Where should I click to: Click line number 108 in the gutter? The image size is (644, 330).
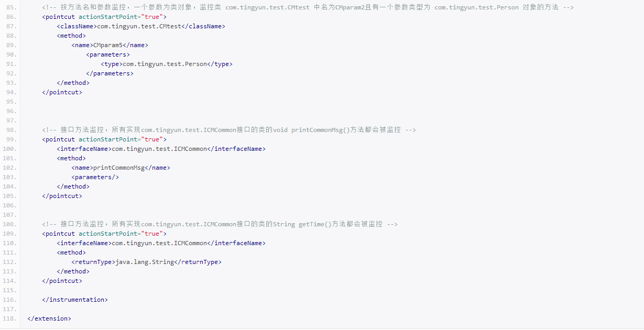(10, 224)
